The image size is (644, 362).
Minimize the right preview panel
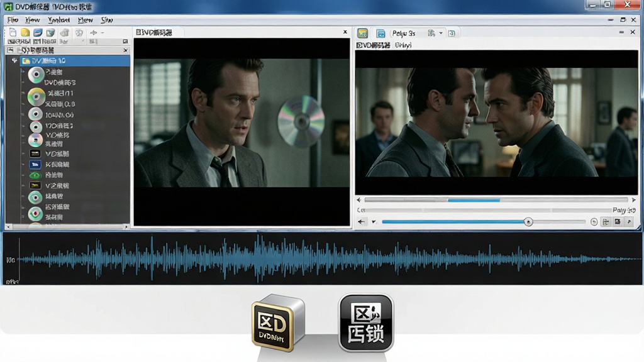pos(621,32)
